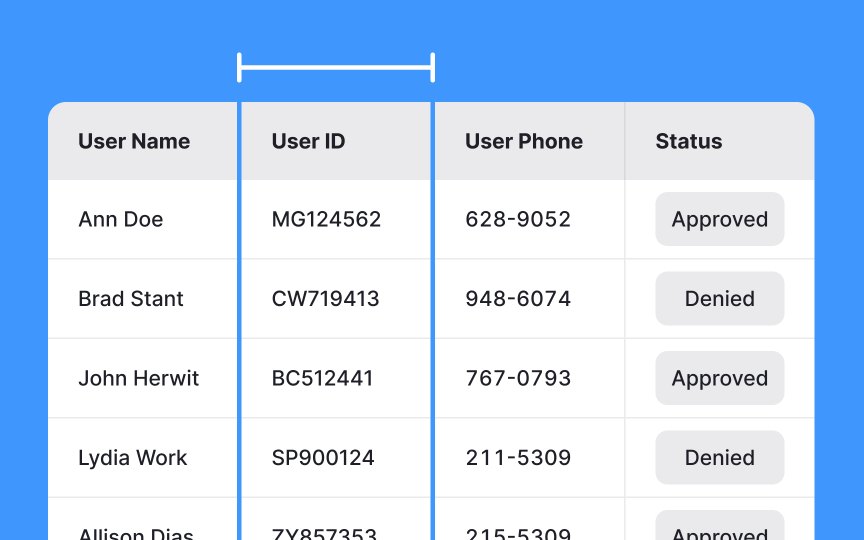Select the Ann Doe name cell
This screenshot has height=540, width=864.
121,219
